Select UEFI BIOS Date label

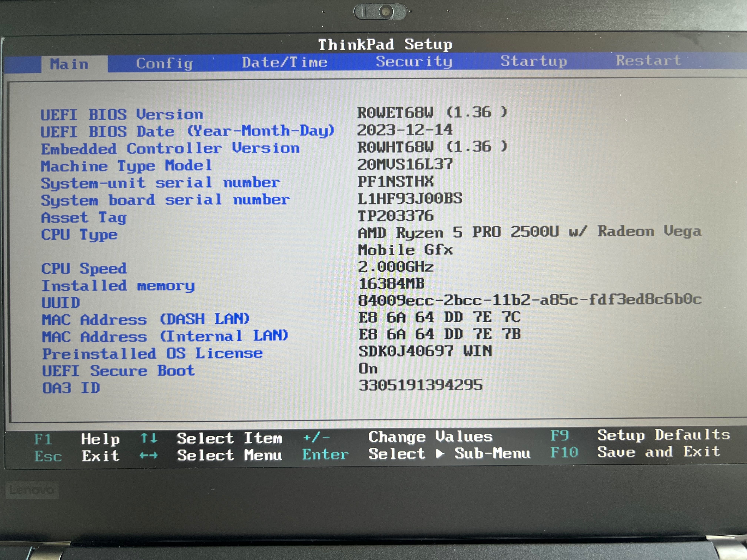(187, 131)
